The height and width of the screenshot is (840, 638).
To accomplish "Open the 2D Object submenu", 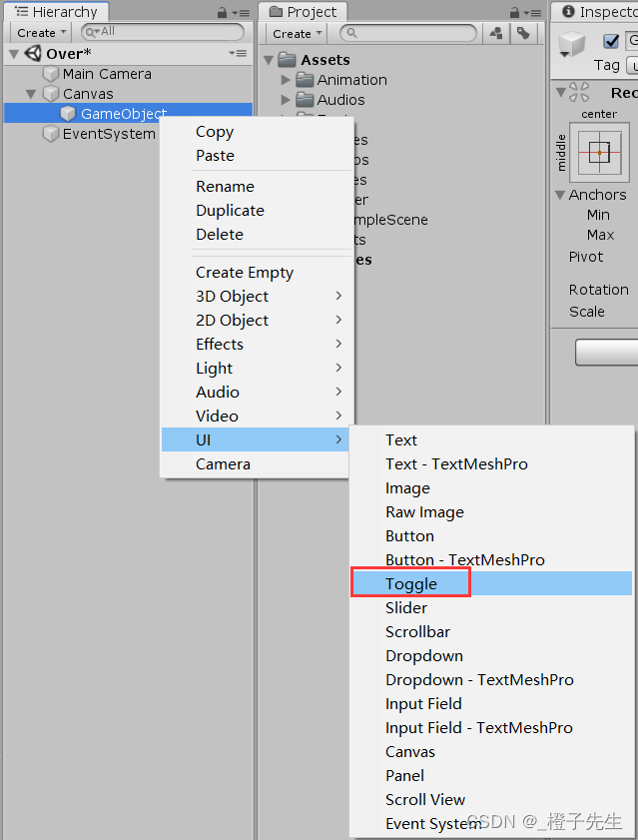I will 255,321.
